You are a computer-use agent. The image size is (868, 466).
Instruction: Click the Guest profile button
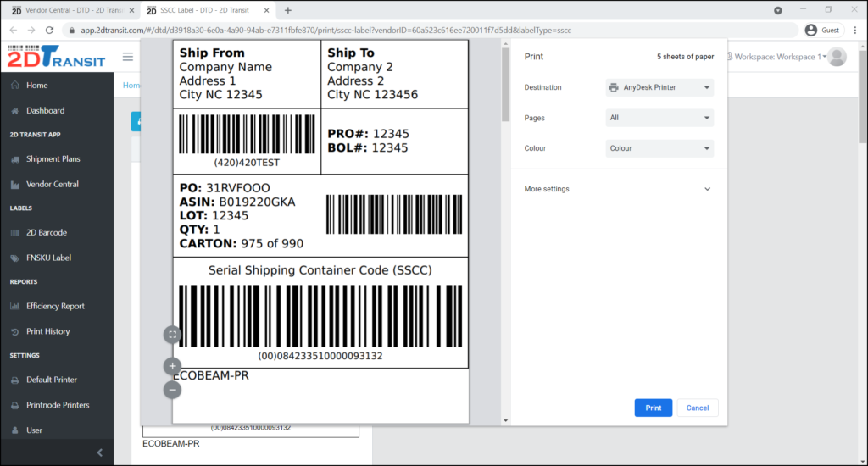tap(823, 30)
